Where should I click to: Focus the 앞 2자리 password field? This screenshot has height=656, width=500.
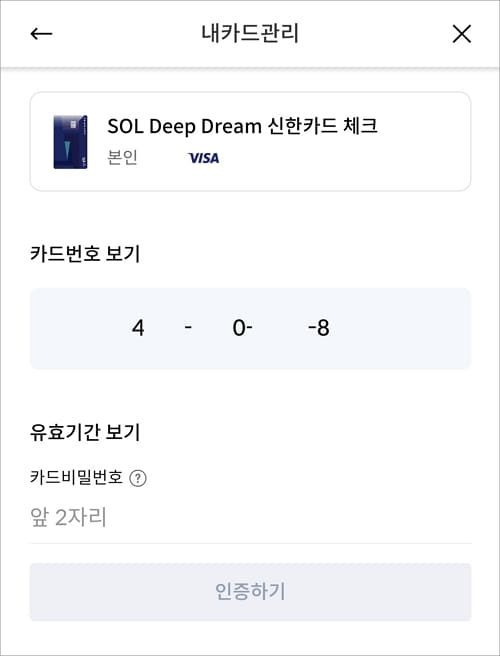tap(250, 517)
